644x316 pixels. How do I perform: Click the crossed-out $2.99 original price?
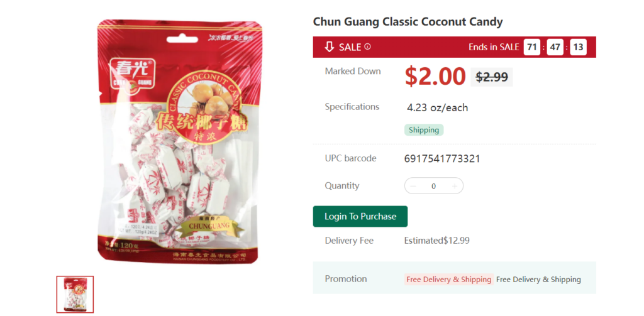pos(492,77)
